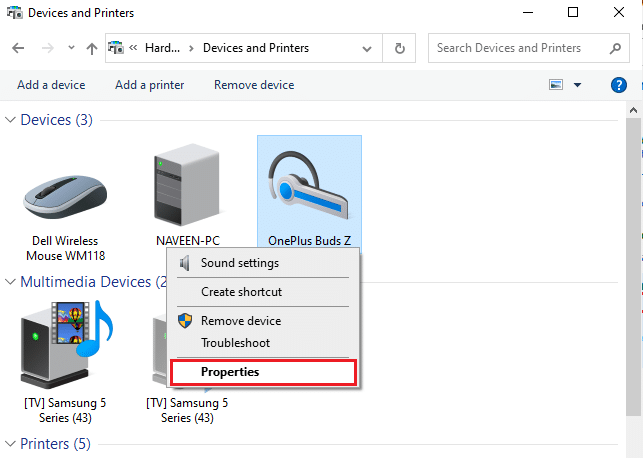Open the change view dropdown arrow

577,86
